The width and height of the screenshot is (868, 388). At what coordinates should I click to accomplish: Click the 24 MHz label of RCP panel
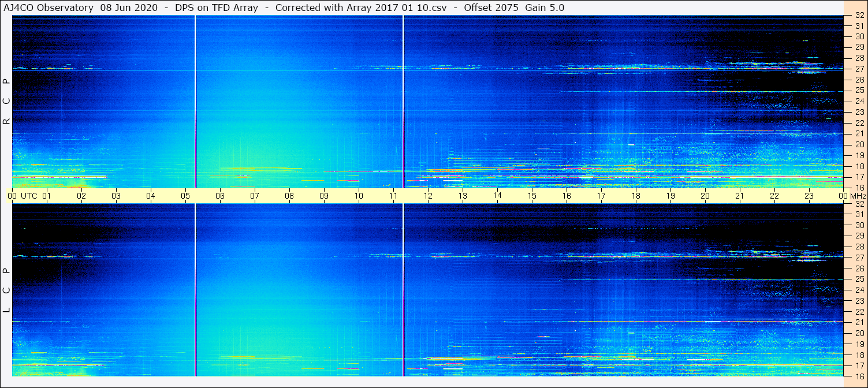tap(859, 101)
